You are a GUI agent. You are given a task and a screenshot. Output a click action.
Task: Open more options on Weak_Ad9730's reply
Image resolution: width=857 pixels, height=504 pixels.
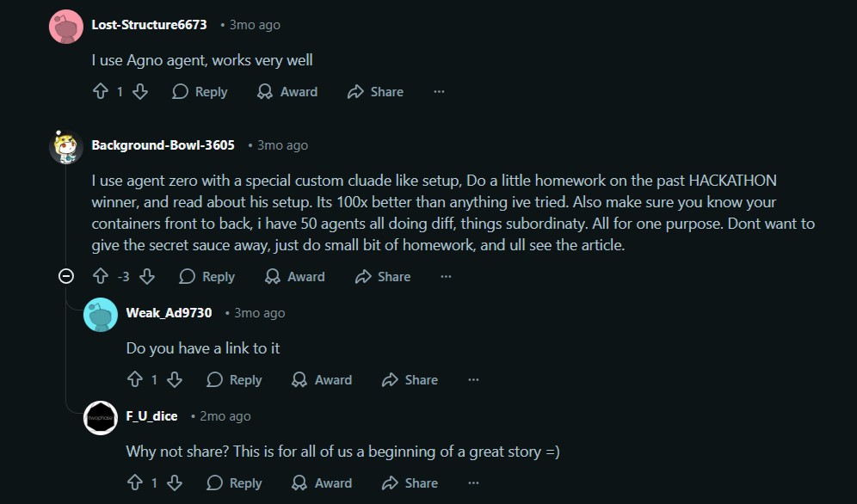click(473, 380)
